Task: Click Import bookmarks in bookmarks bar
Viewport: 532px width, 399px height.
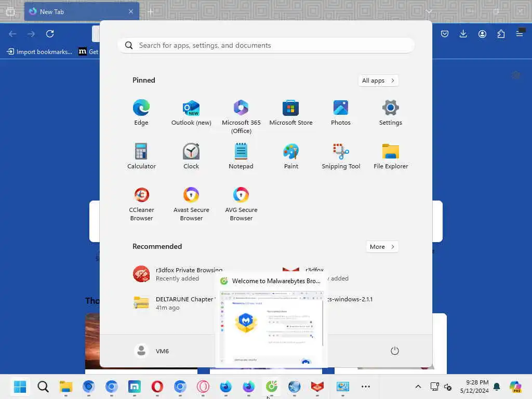Action: pyautogui.click(x=39, y=51)
